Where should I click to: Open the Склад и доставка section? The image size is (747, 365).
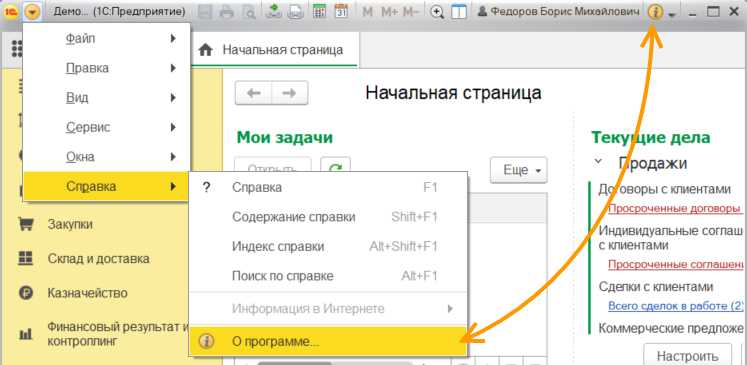tap(98, 259)
